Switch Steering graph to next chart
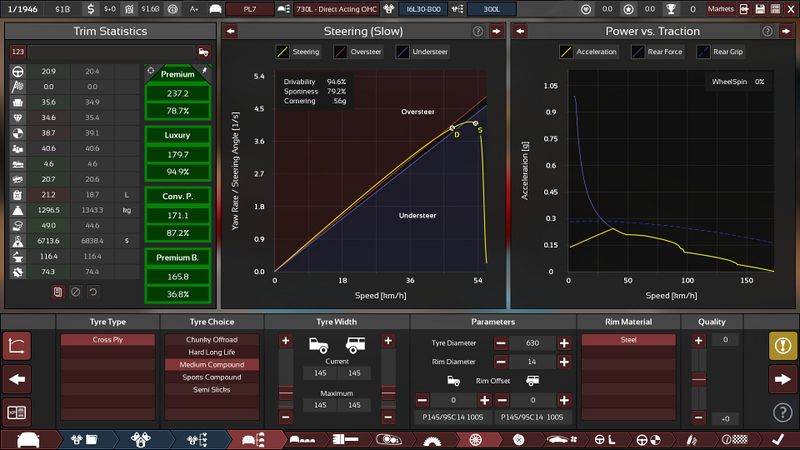Image resolution: width=800 pixels, height=450 pixels. tap(495, 31)
